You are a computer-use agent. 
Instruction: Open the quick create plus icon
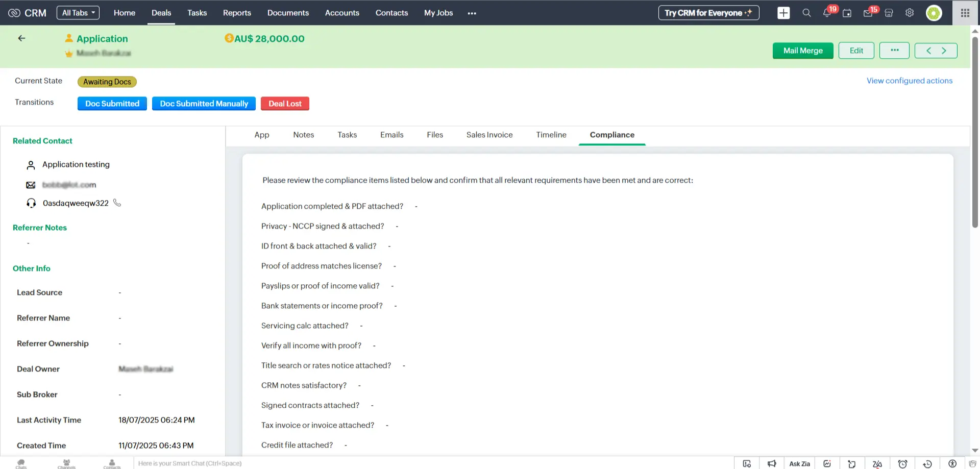784,13
